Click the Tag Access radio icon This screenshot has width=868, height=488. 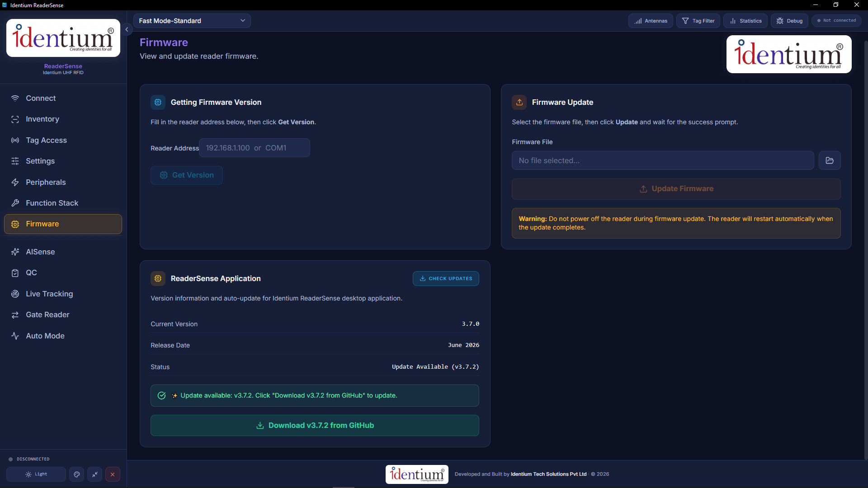15,140
